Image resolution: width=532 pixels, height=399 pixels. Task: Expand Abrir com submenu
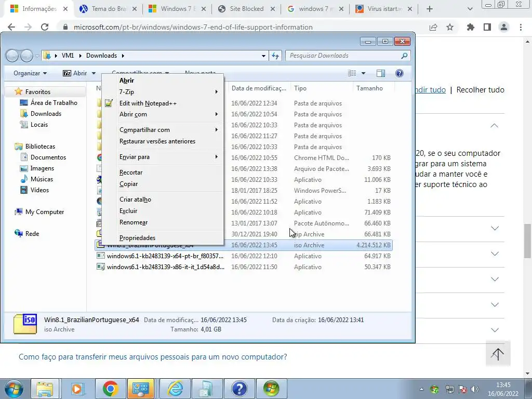click(x=163, y=114)
